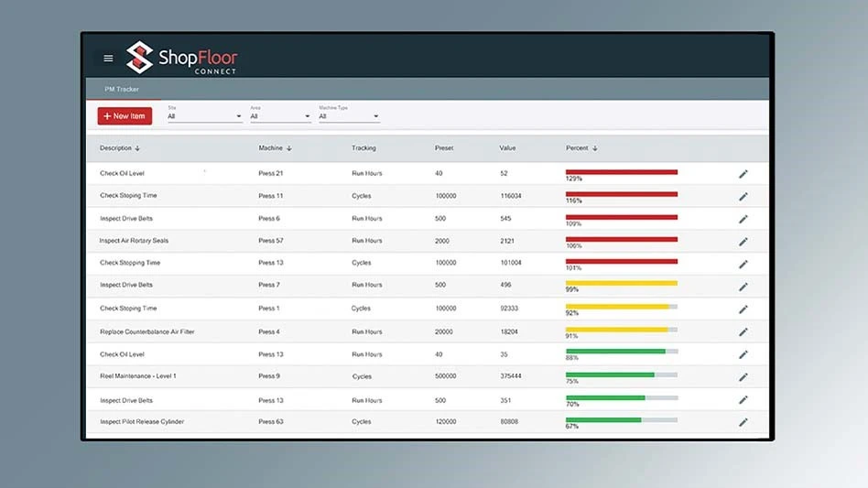Switch to the PM Tracker tab

click(x=122, y=90)
